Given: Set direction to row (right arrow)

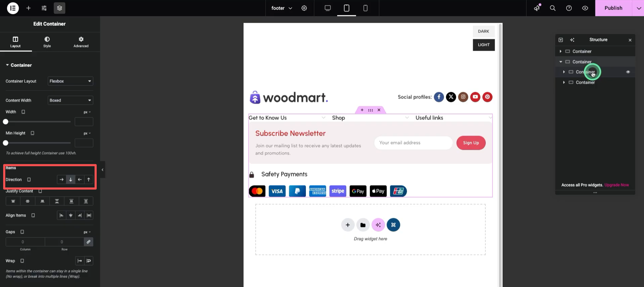Looking at the screenshot, I should pyautogui.click(x=62, y=180).
